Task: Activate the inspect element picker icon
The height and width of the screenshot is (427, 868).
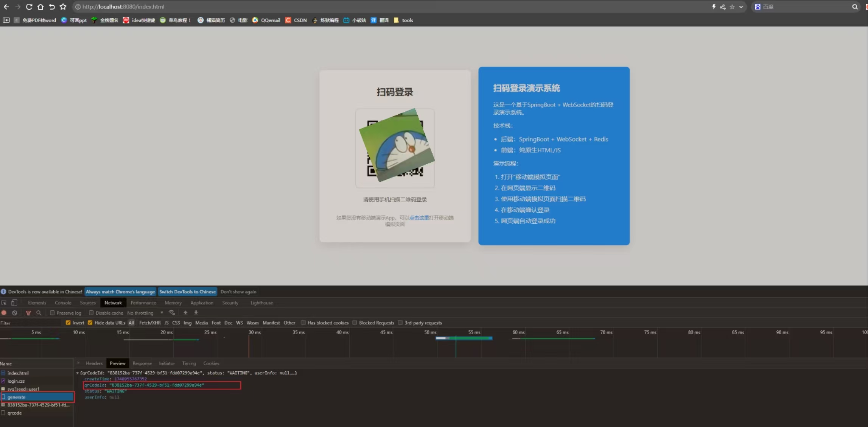Action: point(4,303)
